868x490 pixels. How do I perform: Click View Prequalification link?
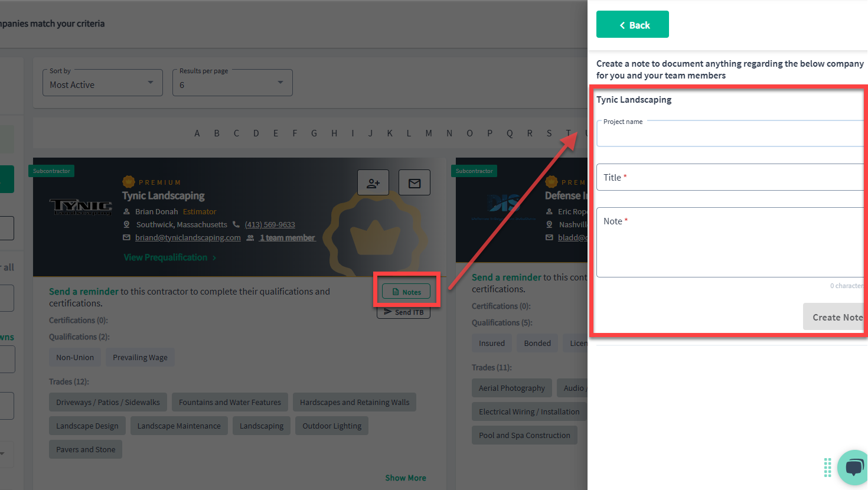pos(169,257)
